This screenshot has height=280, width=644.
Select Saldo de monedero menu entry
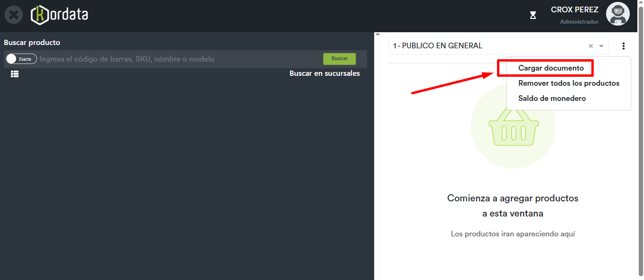tap(552, 99)
